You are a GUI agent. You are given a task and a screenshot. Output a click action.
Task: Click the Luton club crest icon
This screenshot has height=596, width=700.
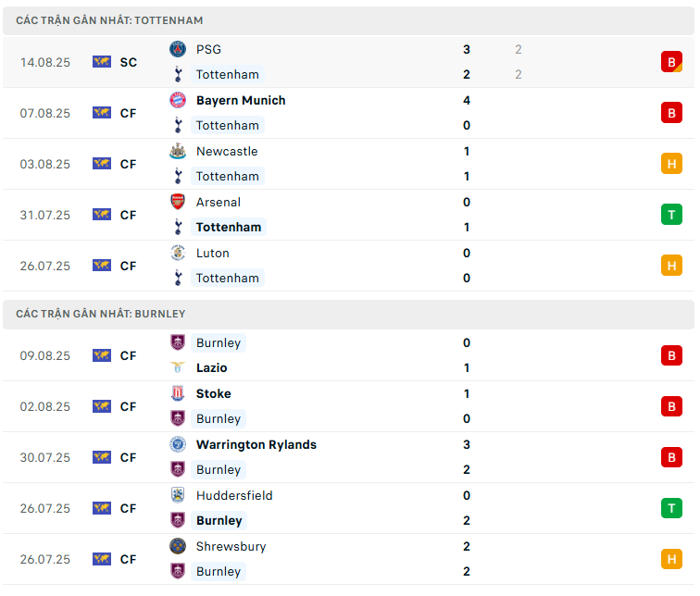tap(178, 253)
